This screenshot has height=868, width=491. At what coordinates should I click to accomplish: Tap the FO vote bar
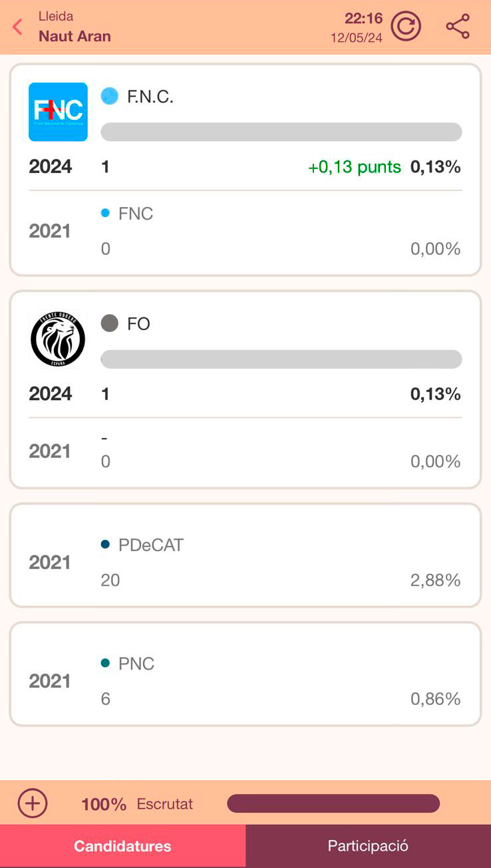click(x=281, y=359)
